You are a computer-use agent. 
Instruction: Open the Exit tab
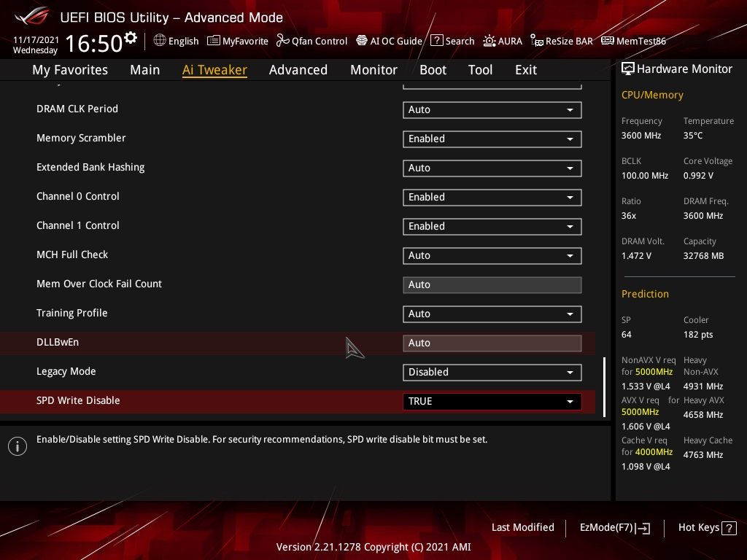point(526,69)
